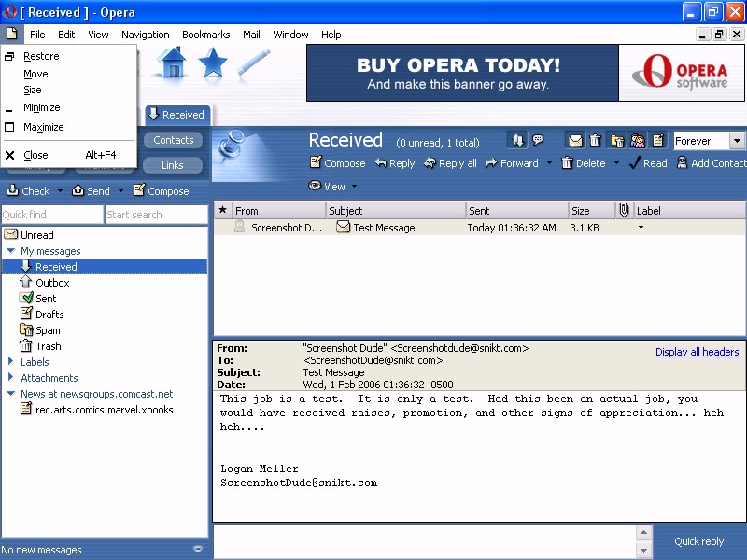
Task: Click the paperclip attachment column header
Action: [x=624, y=210]
